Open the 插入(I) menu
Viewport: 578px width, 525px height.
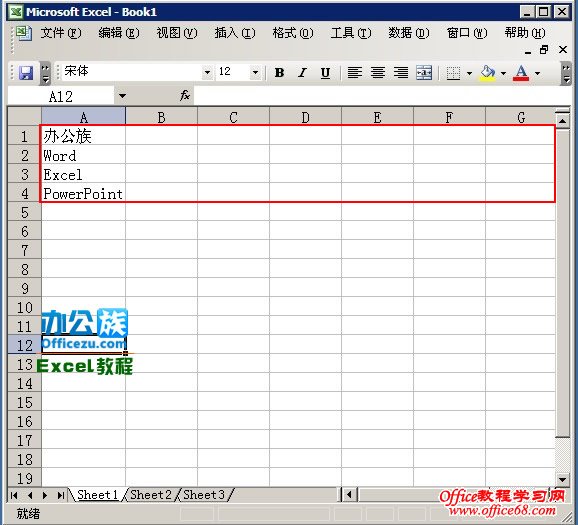point(235,33)
